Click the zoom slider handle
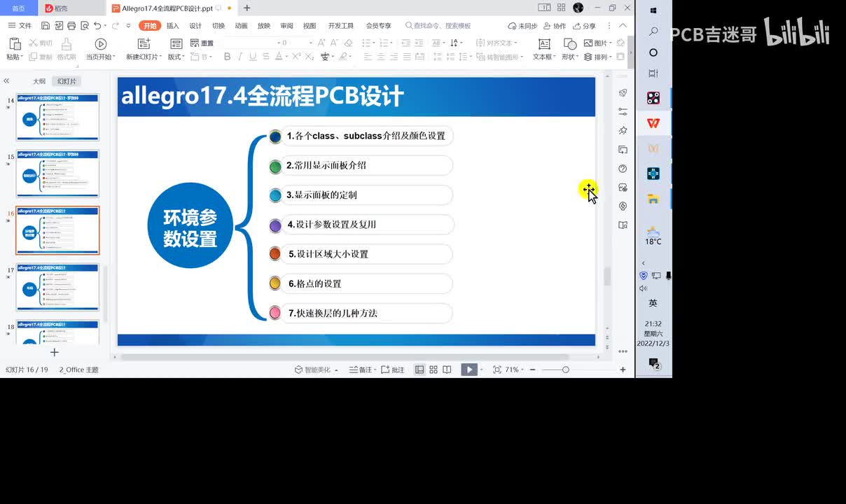 [x=565, y=370]
